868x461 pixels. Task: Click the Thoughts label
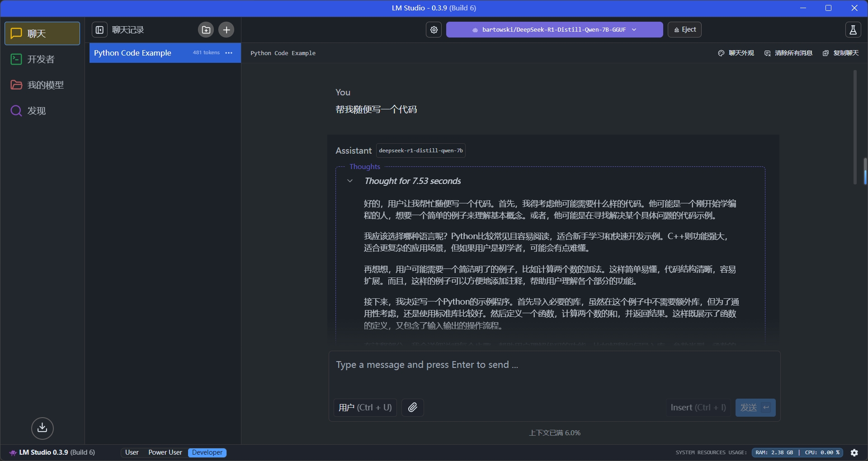tap(365, 167)
